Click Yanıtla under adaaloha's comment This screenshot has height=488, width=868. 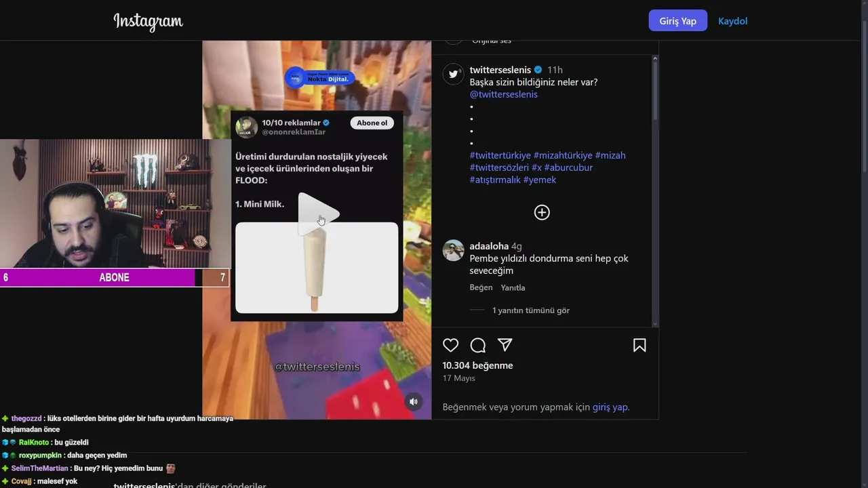(x=513, y=287)
